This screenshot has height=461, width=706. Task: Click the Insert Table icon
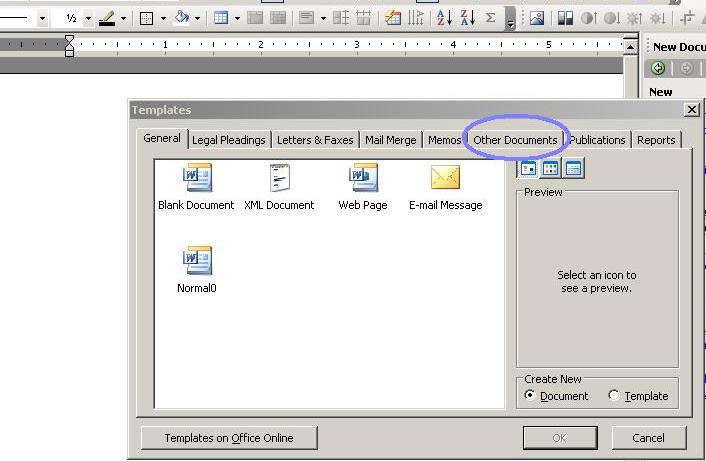tap(221, 18)
